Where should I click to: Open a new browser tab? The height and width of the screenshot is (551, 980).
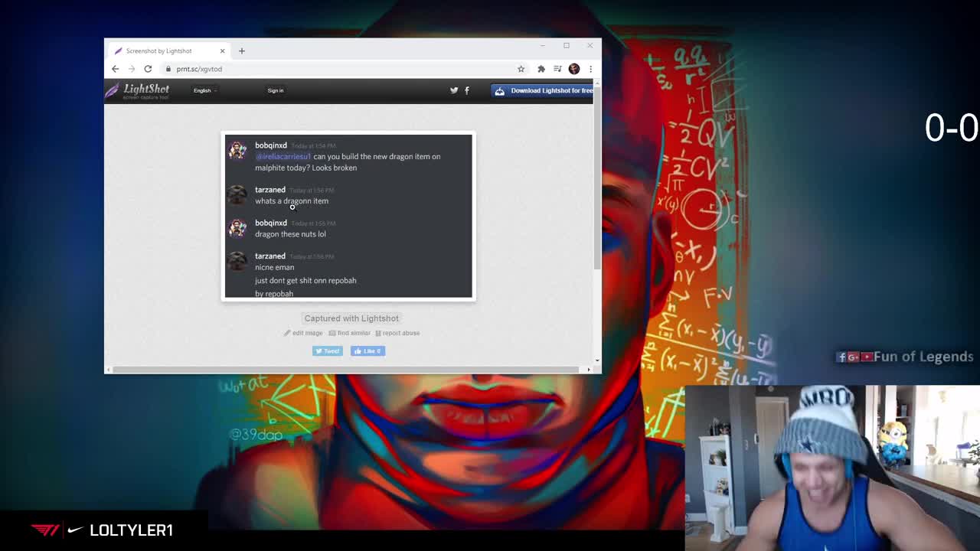pyautogui.click(x=242, y=51)
